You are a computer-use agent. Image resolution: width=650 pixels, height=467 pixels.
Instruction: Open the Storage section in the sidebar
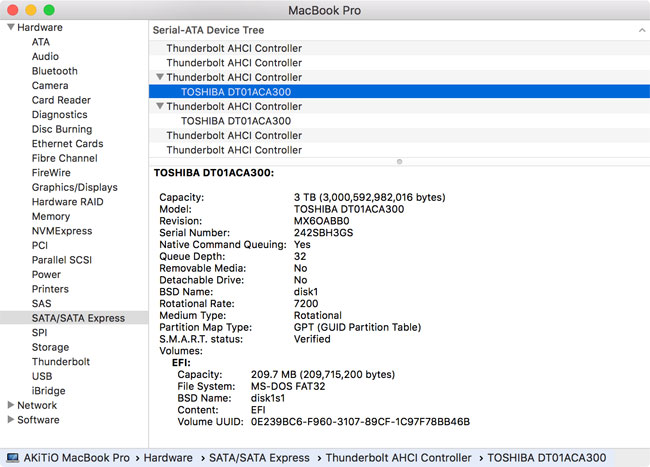[x=50, y=347]
